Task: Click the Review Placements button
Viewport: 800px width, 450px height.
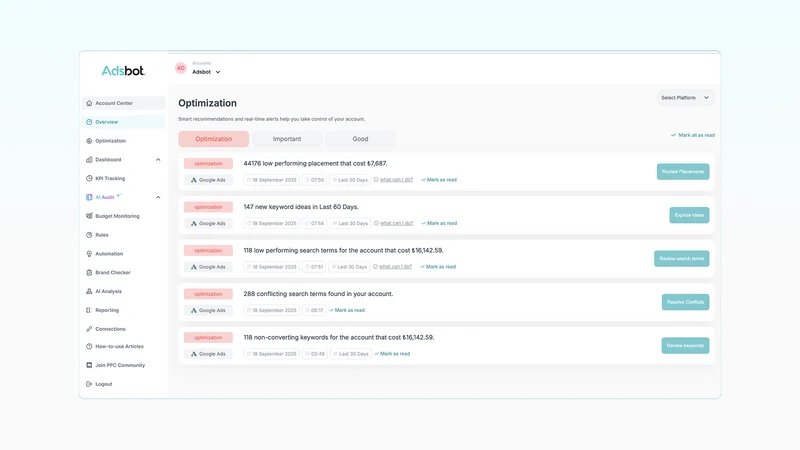Action: pos(683,171)
